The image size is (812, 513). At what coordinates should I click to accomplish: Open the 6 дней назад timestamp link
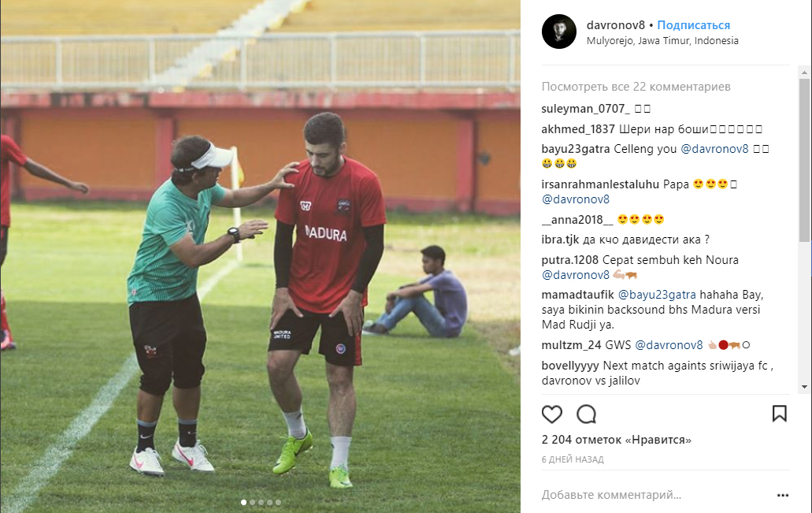coord(573,459)
